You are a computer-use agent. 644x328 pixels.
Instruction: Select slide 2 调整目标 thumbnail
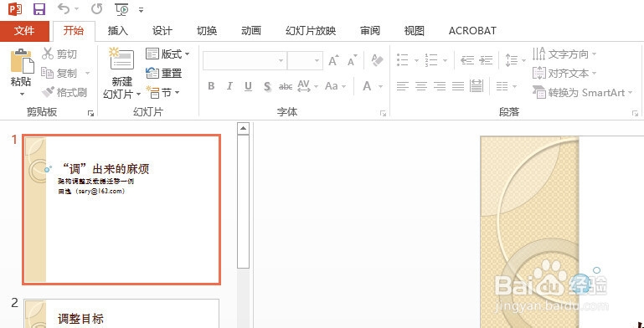click(121, 314)
